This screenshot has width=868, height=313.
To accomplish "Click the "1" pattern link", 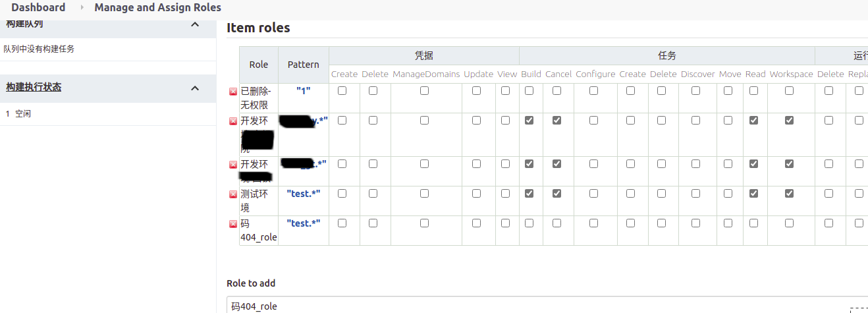I will click(303, 91).
